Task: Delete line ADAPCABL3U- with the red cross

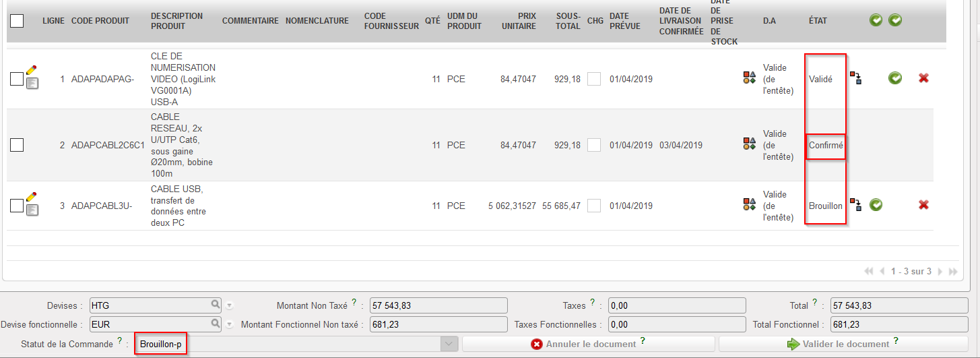Action: tap(923, 204)
